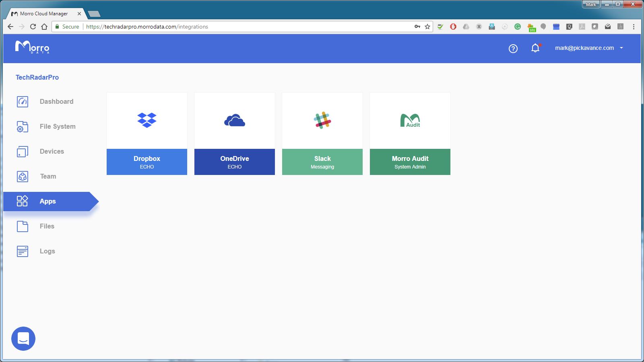Open a new browser tab
The width and height of the screenshot is (644, 362).
[x=94, y=14]
